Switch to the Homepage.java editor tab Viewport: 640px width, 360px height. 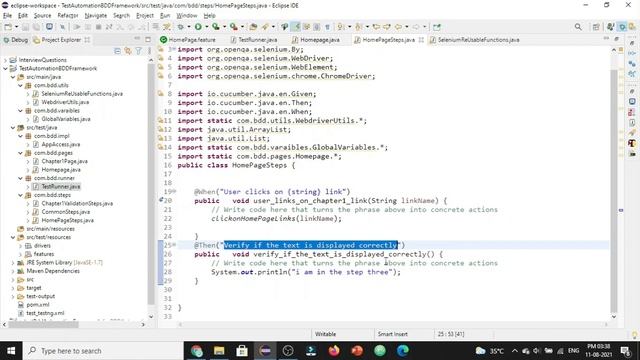[x=316, y=40]
